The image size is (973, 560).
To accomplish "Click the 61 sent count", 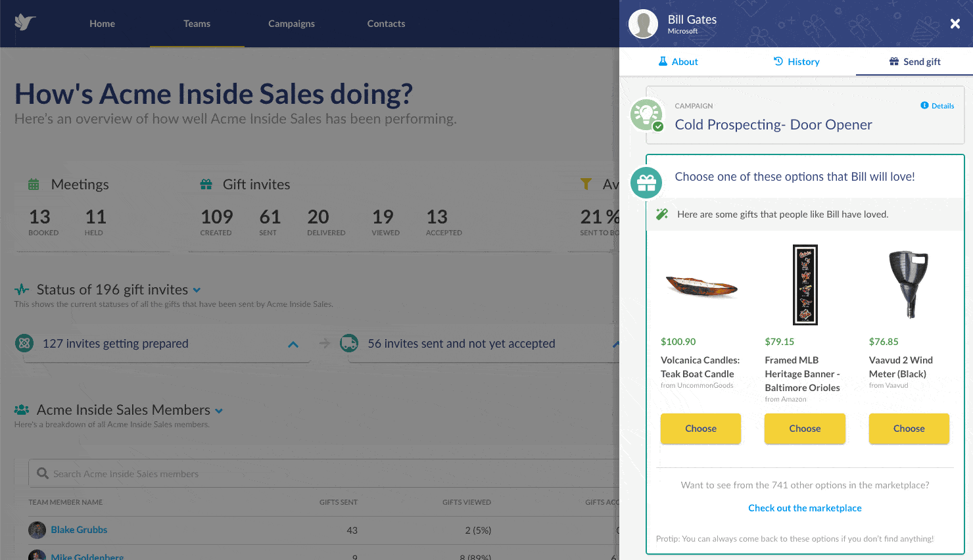I will pos(270,217).
